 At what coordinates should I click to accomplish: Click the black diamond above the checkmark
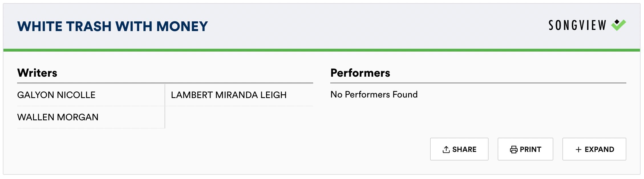[x=617, y=22]
